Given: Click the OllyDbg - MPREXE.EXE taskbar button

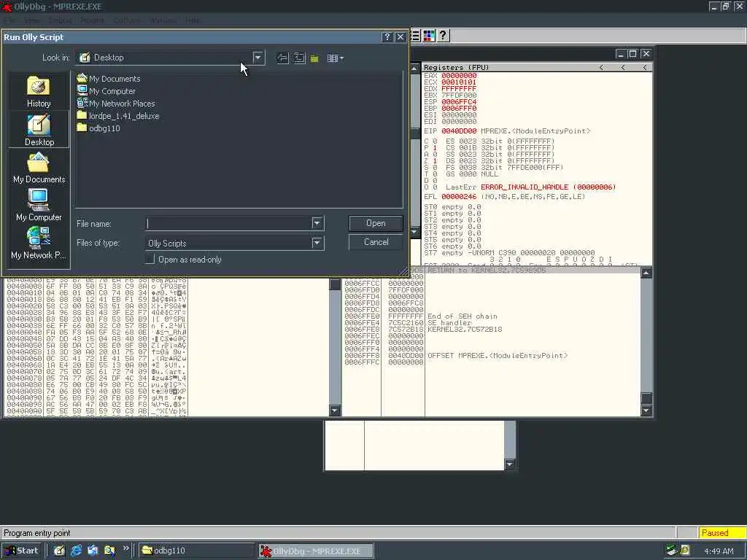Looking at the screenshot, I should [316, 551].
